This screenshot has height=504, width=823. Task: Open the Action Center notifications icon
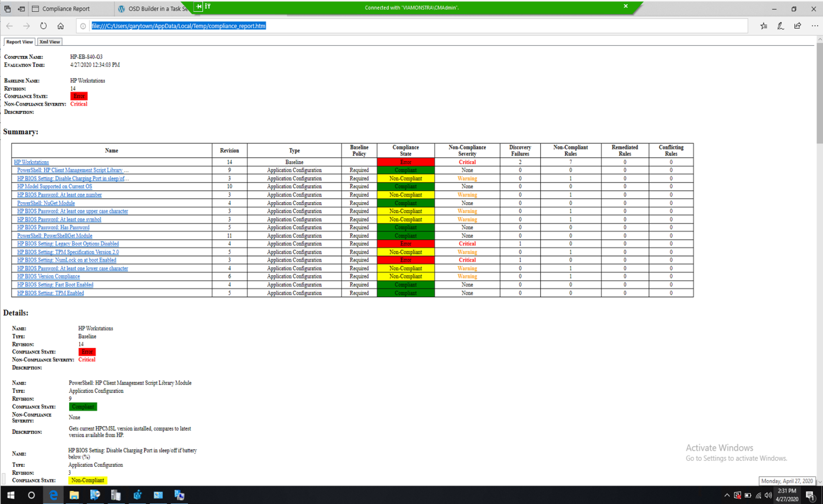(x=810, y=495)
